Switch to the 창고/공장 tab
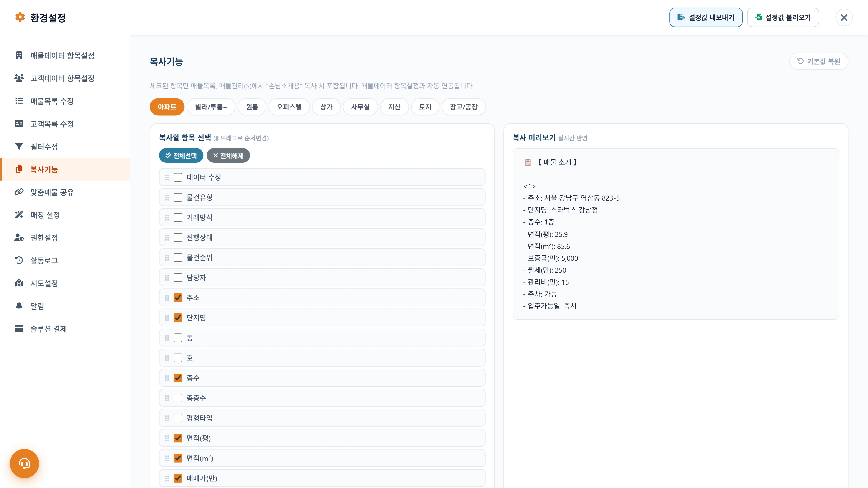This screenshot has width=868, height=488. click(x=464, y=107)
